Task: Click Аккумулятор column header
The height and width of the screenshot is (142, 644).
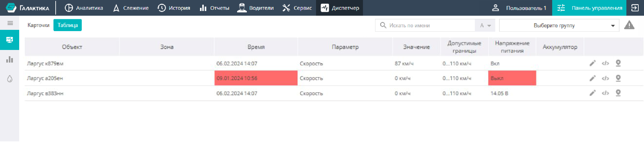Action: 560,47
